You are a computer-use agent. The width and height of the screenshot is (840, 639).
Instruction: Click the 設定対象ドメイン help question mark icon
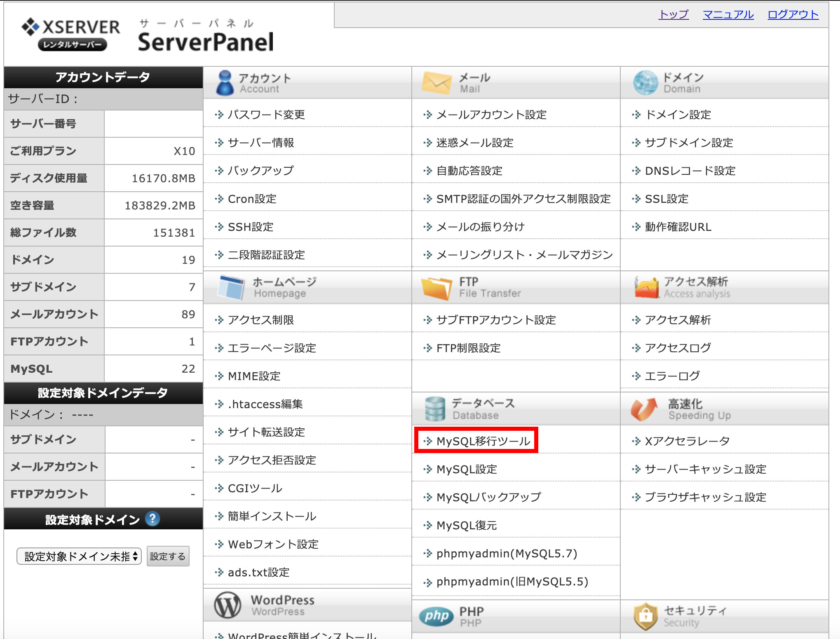tap(153, 519)
